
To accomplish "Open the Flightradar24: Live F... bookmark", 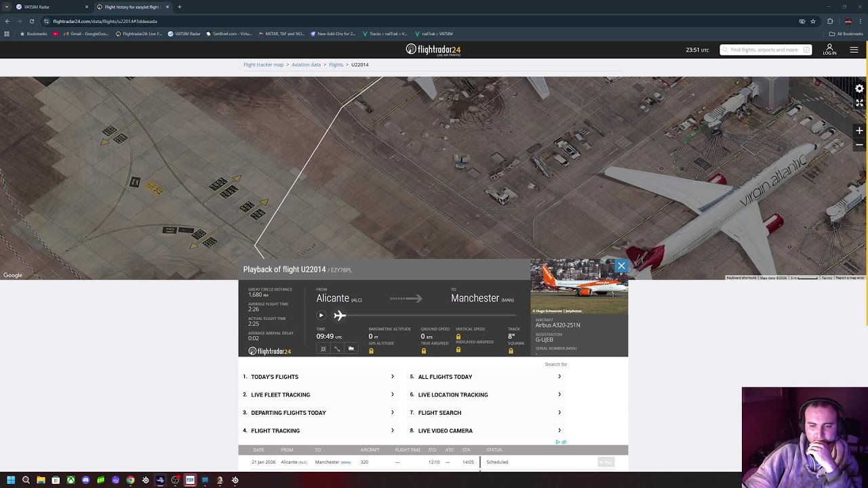I will [x=138, y=34].
